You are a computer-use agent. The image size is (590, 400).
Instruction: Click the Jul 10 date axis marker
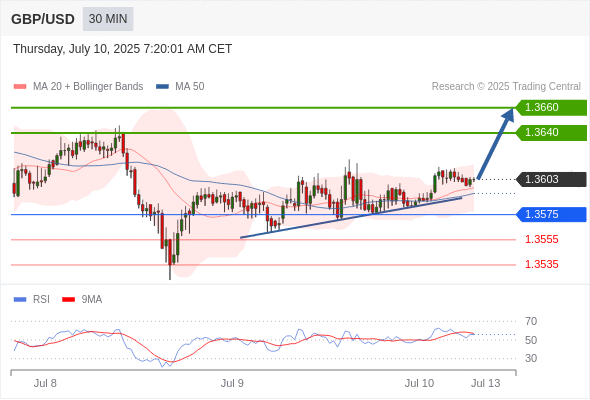[x=419, y=383]
